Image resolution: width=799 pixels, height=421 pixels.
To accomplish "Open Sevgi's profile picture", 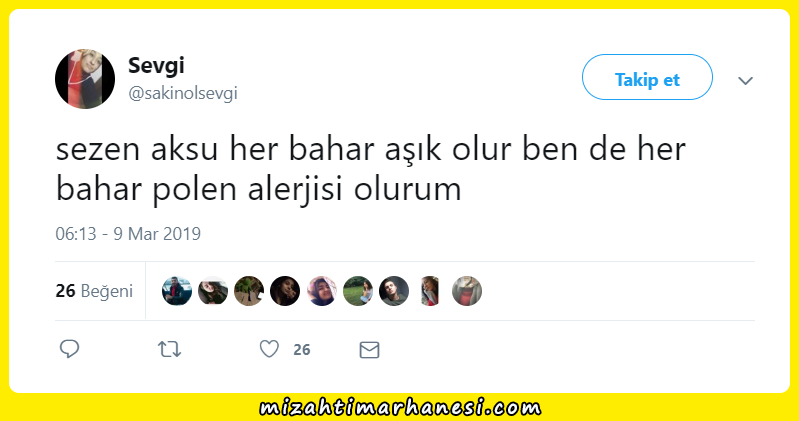I will [x=85, y=79].
